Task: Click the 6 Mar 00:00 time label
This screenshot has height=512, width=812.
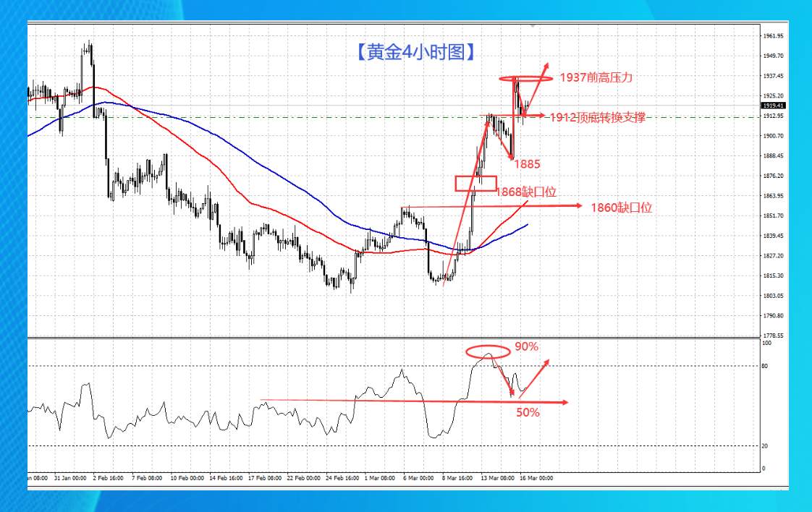Action: pyautogui.click(x=418, y=478)
